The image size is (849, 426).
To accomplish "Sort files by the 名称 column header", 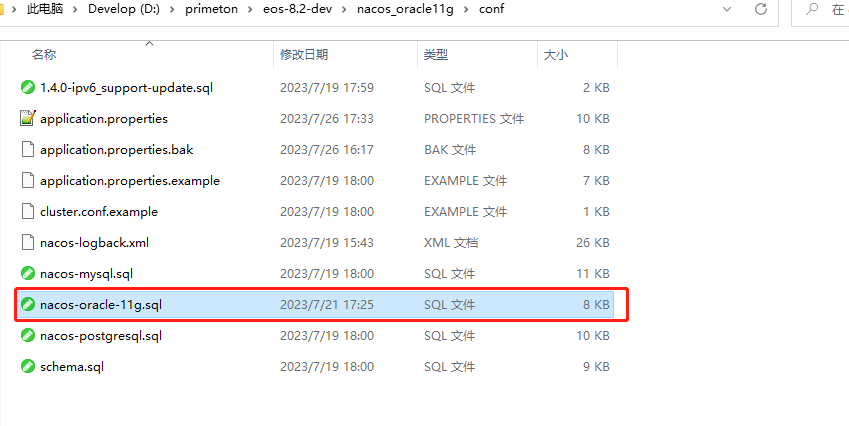I will click(x=44, y=55).
